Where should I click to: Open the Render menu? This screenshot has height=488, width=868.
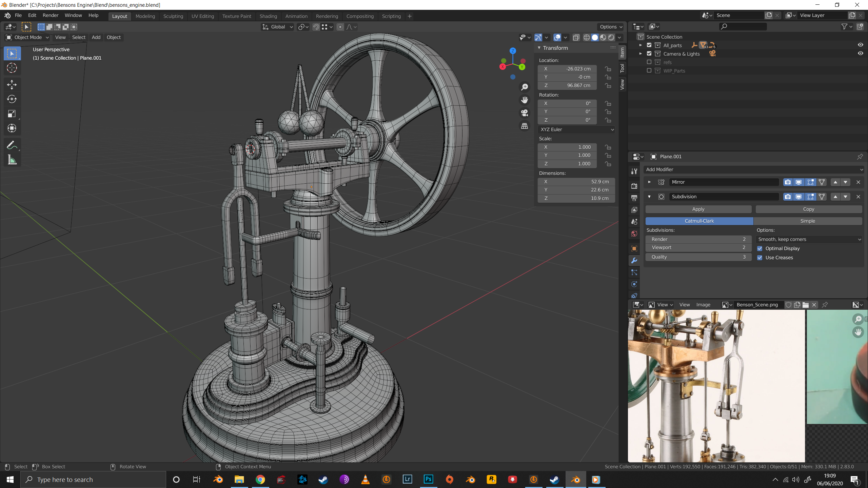tap(50, 15)
